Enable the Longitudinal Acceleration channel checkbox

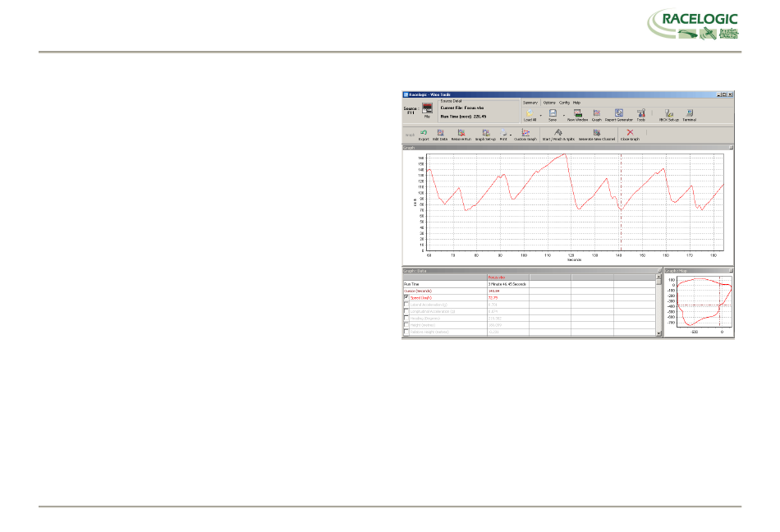click(x=406, y=311)
